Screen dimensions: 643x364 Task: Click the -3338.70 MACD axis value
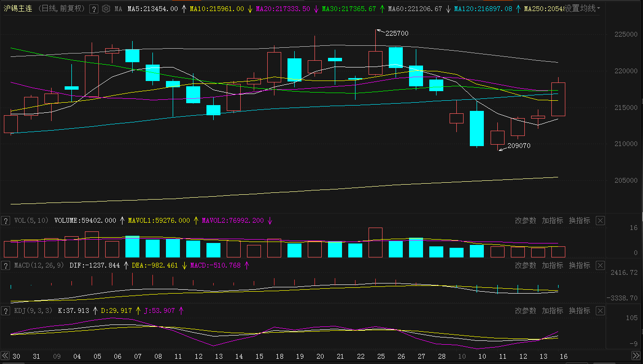pyautogui.click(x=623, y=298)
